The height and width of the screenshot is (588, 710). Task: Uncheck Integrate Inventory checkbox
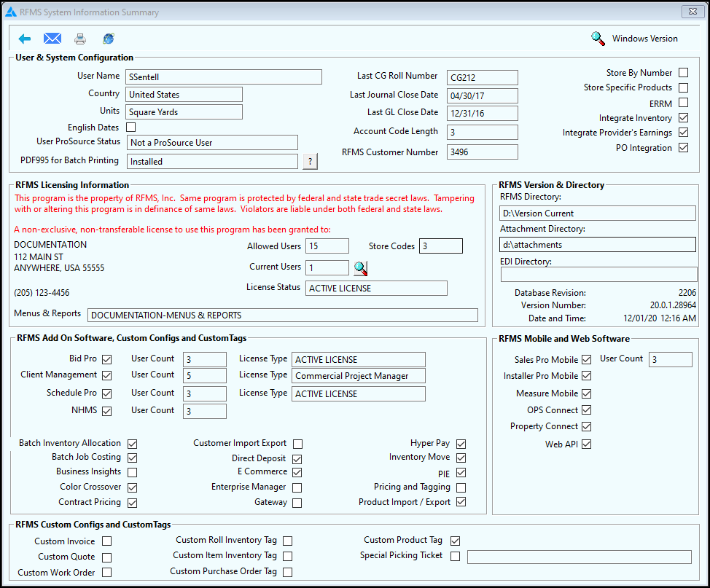tap(684, 118)
